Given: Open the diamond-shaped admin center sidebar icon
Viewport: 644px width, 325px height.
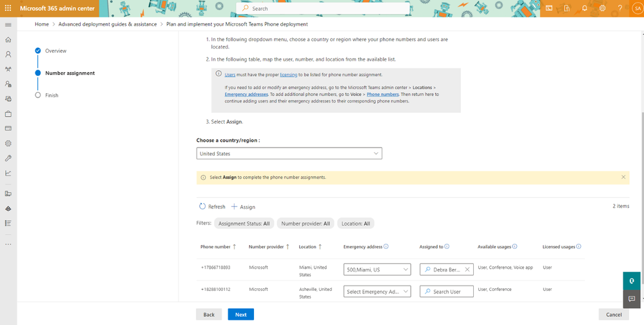Looking at the screenshot, I should pos(8,208).
